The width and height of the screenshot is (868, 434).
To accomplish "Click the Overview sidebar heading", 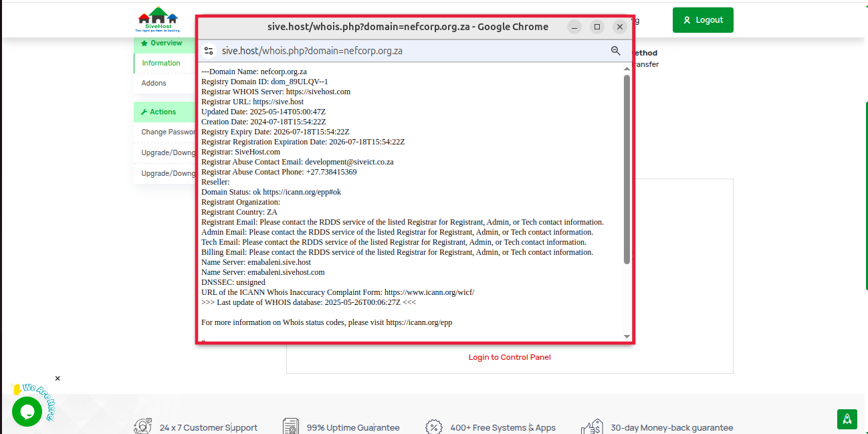I will pos(161,43).
